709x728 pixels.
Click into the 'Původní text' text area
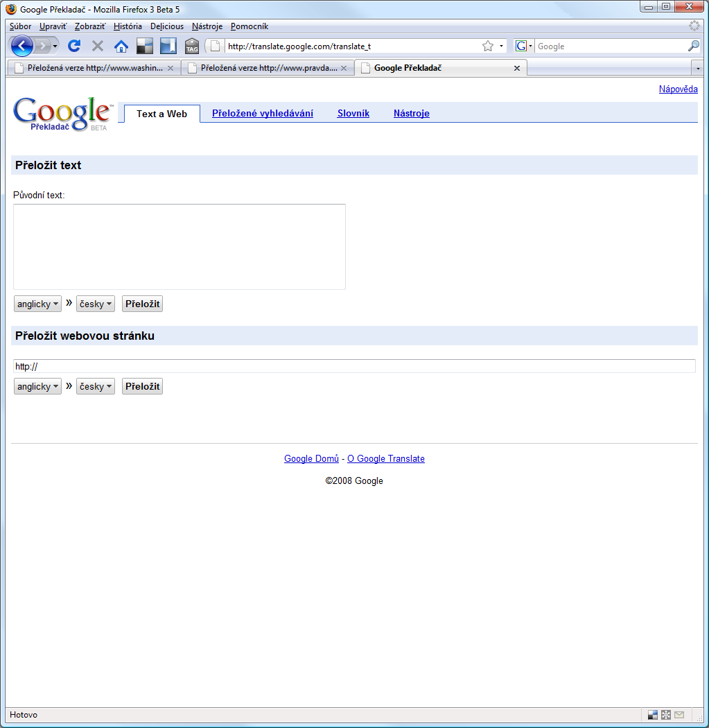click(180, 247)
